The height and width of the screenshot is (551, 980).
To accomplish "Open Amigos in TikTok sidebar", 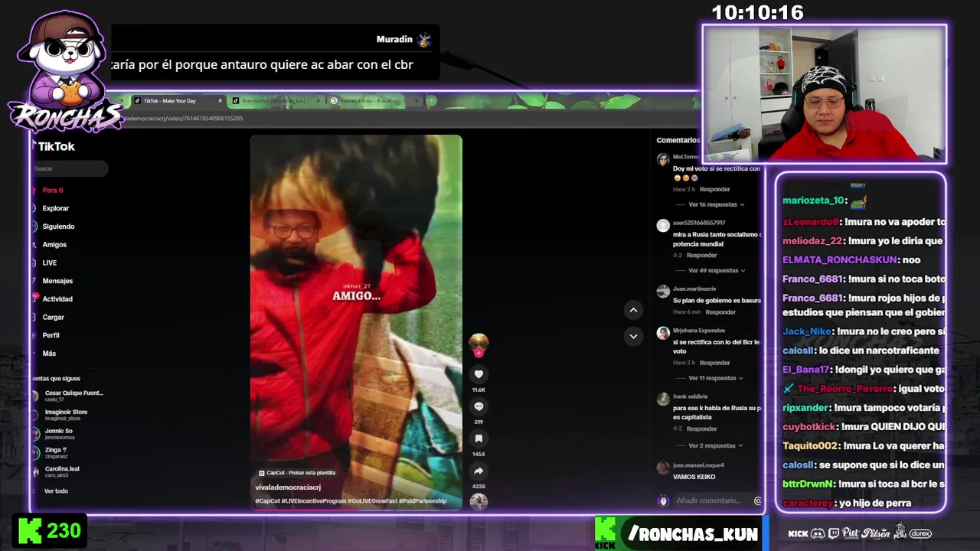I will [x=54, y=245].
